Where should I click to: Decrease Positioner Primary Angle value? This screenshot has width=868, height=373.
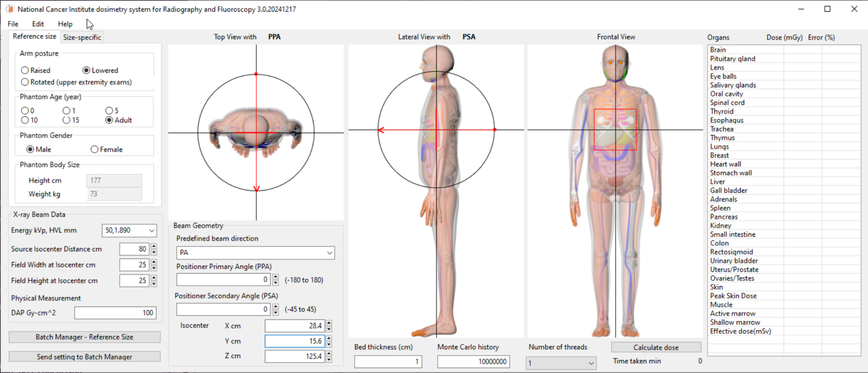[x=276, y=283]
